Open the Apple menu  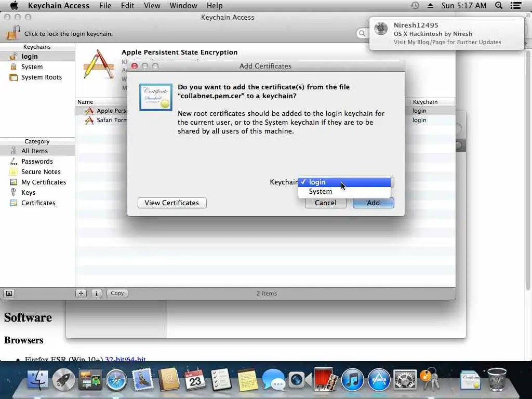(x=14, y=5)
